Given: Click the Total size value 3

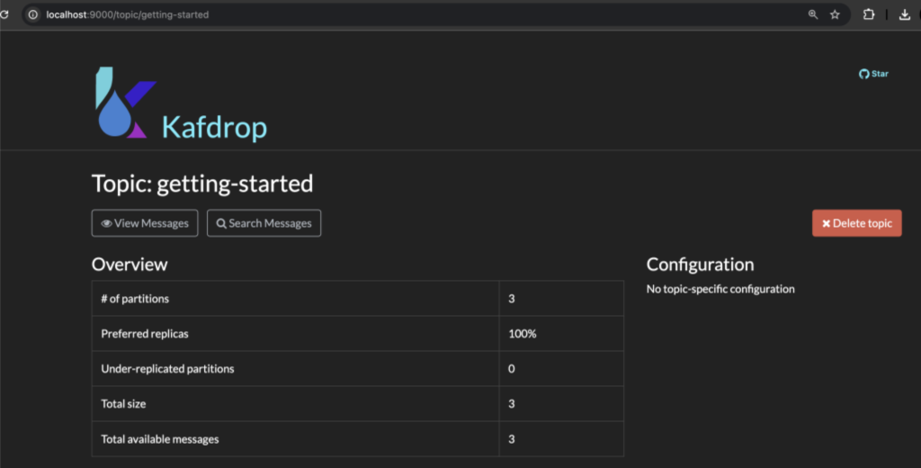Looking at the screenshot, I should [x=512, y=404].
